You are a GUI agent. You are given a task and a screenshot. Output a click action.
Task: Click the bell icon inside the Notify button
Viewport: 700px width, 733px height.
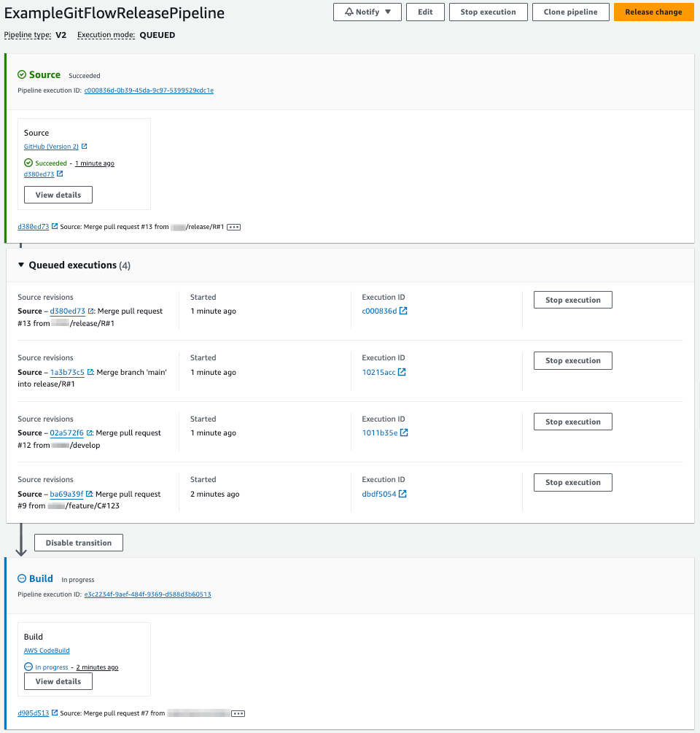point(349,12)
